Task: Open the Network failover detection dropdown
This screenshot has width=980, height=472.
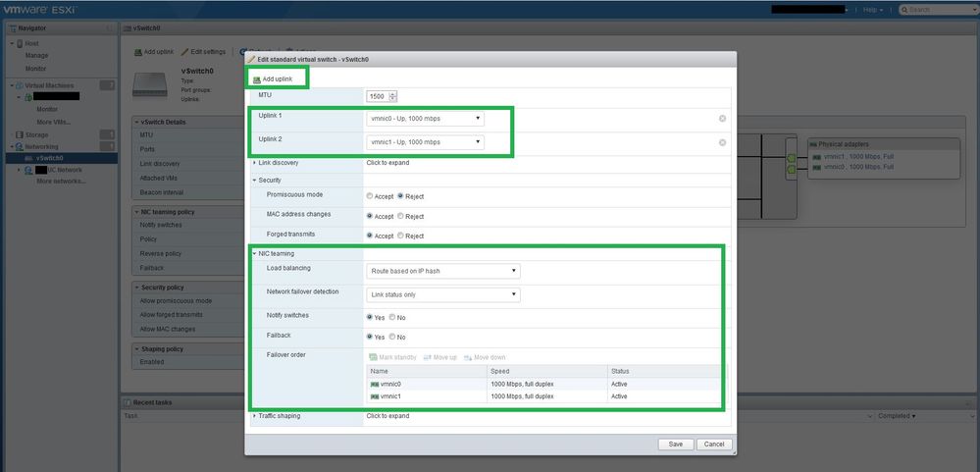Action: click(442, 294)
